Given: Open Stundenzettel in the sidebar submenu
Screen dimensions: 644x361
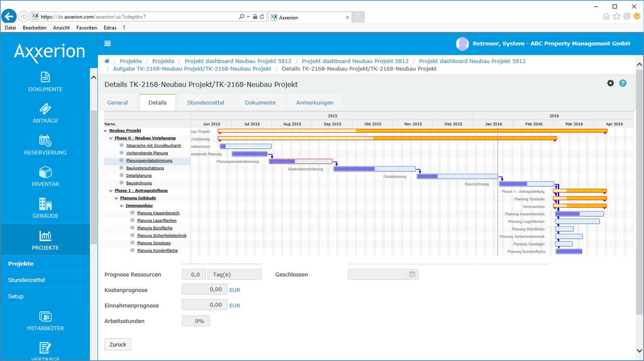Looking at the screenshot, I should [27, 280].
